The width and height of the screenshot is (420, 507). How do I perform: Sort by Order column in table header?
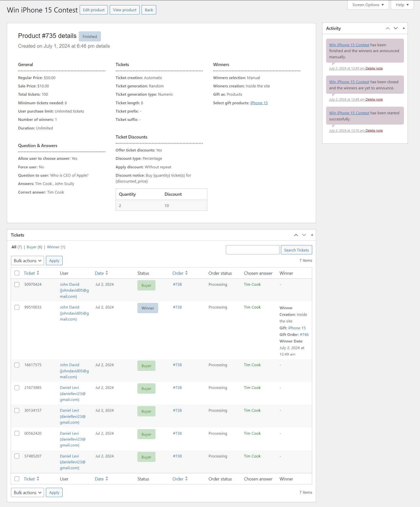[x=180, y=273]
